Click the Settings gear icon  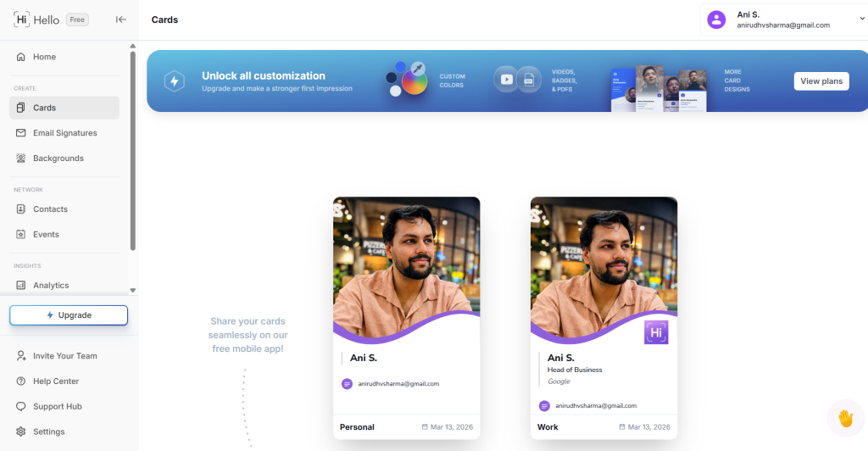(x=21, y=432)
